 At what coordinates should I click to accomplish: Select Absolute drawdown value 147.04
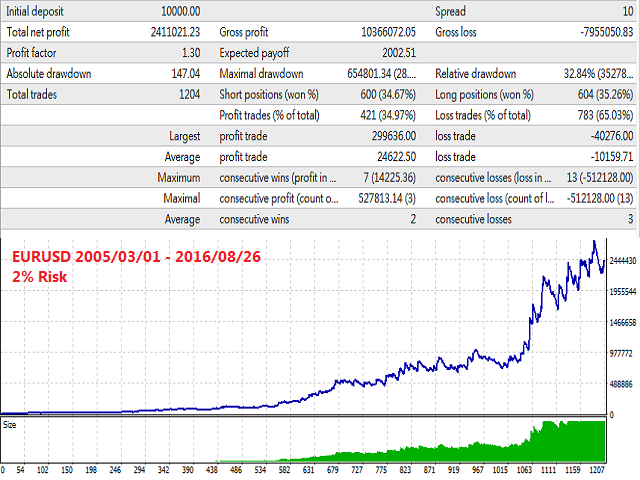point(186,73)
